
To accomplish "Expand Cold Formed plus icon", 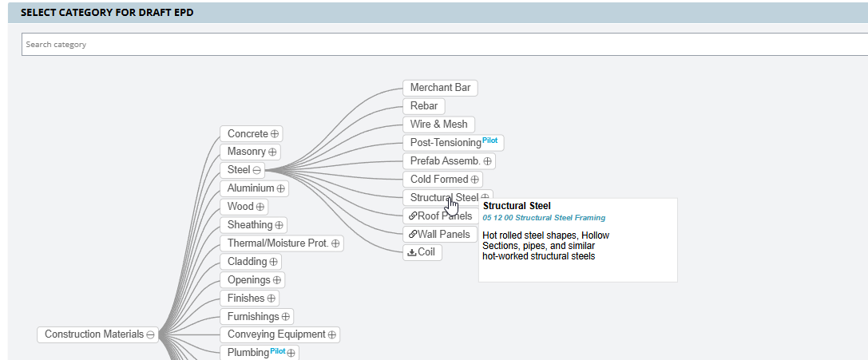I will (x=475, y=180).
